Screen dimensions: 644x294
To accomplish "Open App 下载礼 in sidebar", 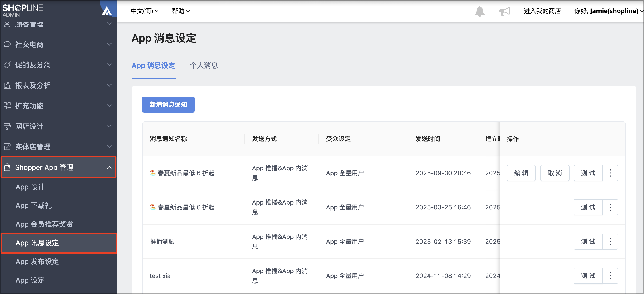I will pyautogui.click(x=34, y=205).
